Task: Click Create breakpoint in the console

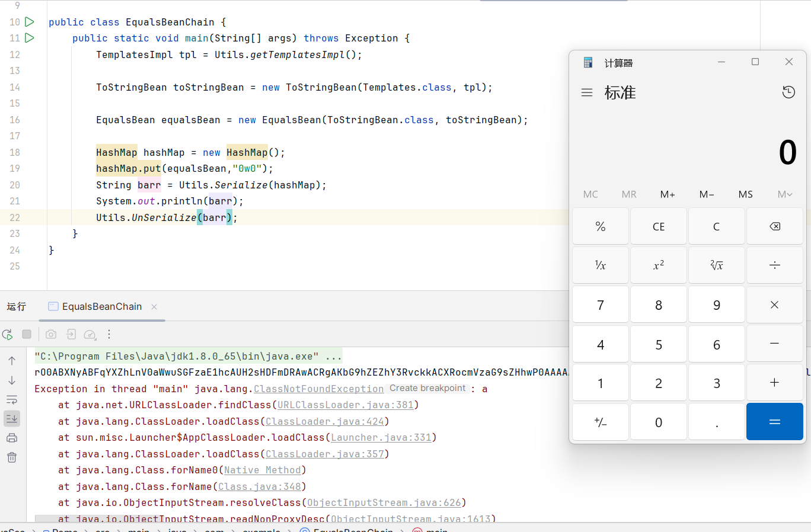Action: [427, 388]
